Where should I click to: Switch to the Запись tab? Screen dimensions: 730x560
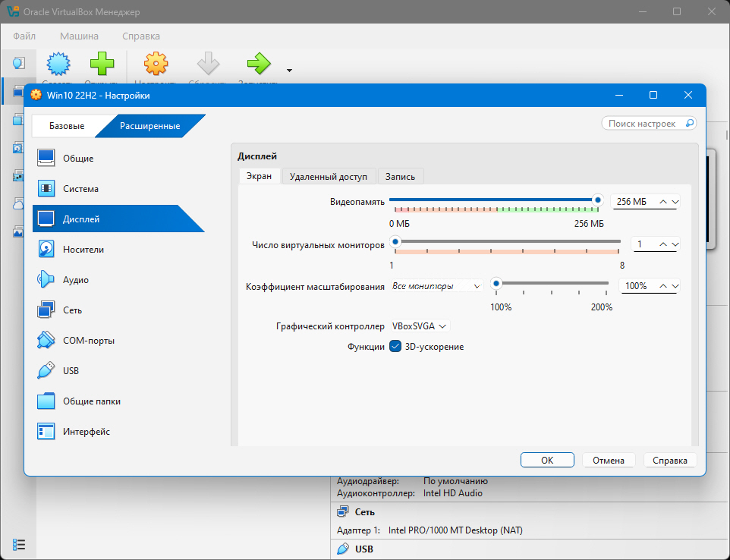click(x=400, y=177)
